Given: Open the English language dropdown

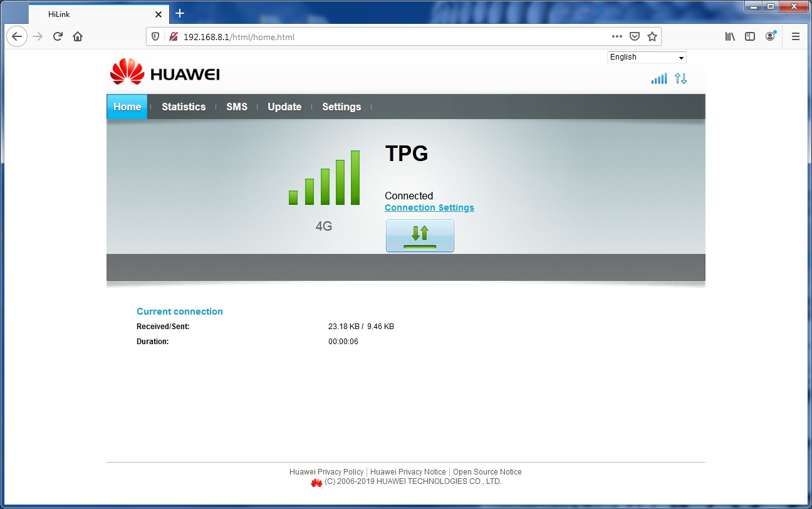Looking at the screenshot, I should (x=646, y=57).
